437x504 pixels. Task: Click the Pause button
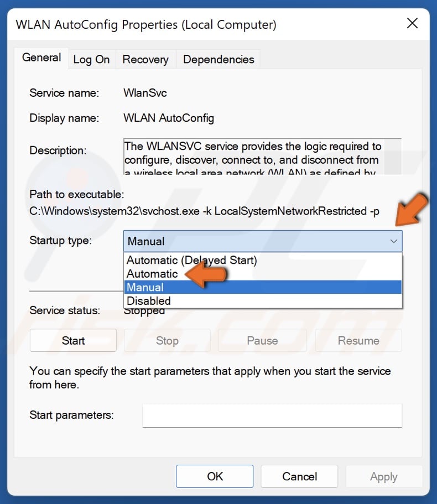pyautogui.click(x=262, y=340)
